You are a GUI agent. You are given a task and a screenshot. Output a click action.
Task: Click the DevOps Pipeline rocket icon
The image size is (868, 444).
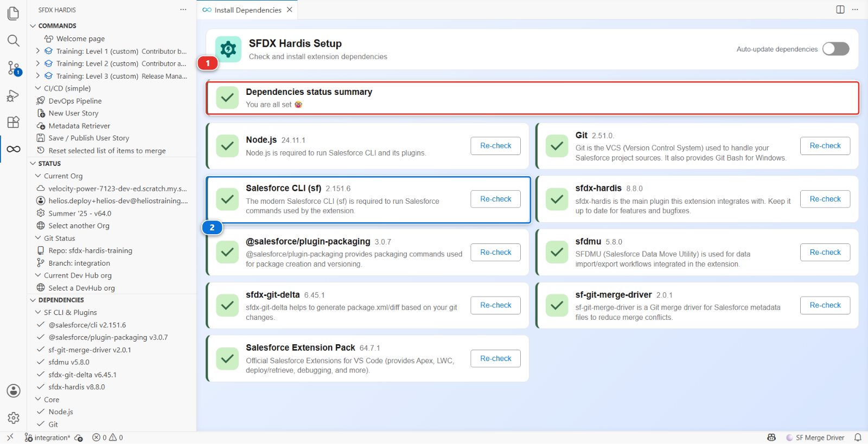click(x=41, y=101)
